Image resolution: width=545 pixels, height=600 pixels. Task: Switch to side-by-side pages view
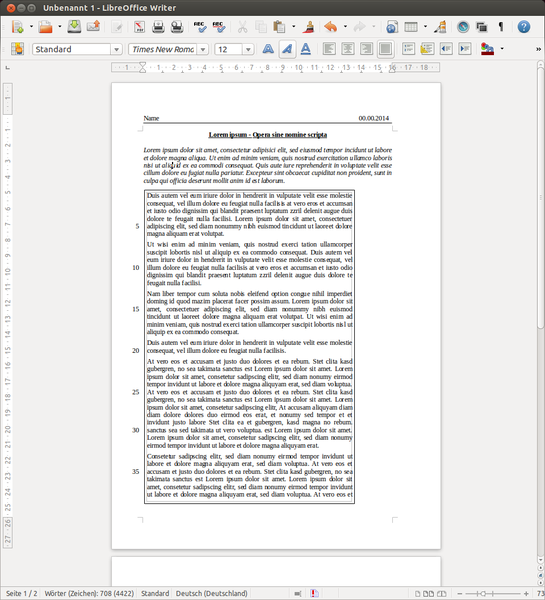click(x=429, y=594)
